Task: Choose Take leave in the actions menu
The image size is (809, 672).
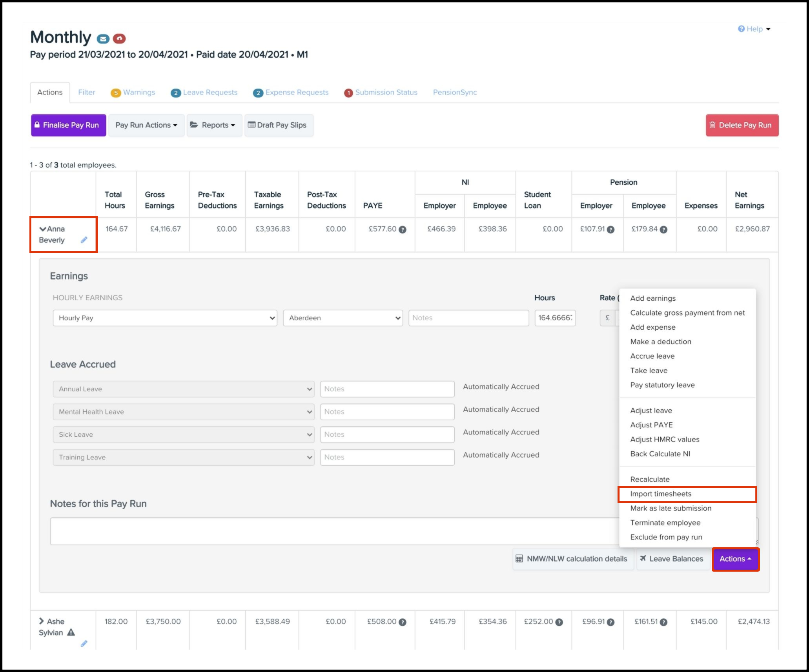Action: point(649,371)
